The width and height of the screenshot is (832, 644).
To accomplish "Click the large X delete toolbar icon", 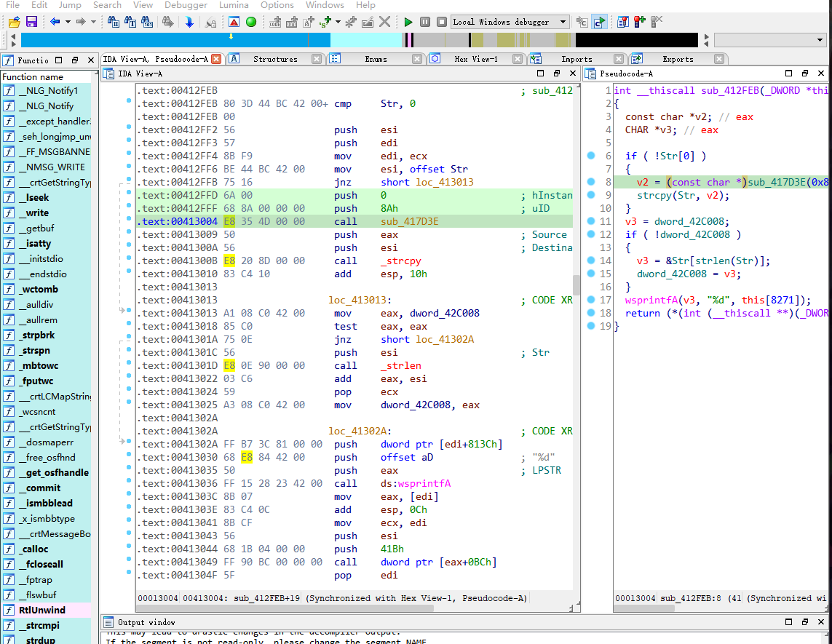I will point(384,22).
